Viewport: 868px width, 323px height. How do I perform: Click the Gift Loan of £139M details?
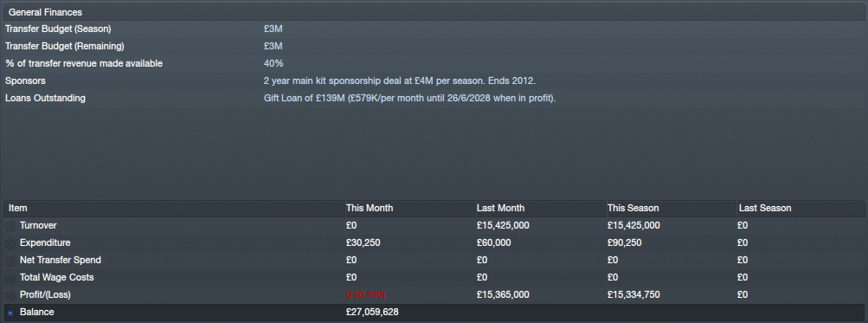pos(409,98)
